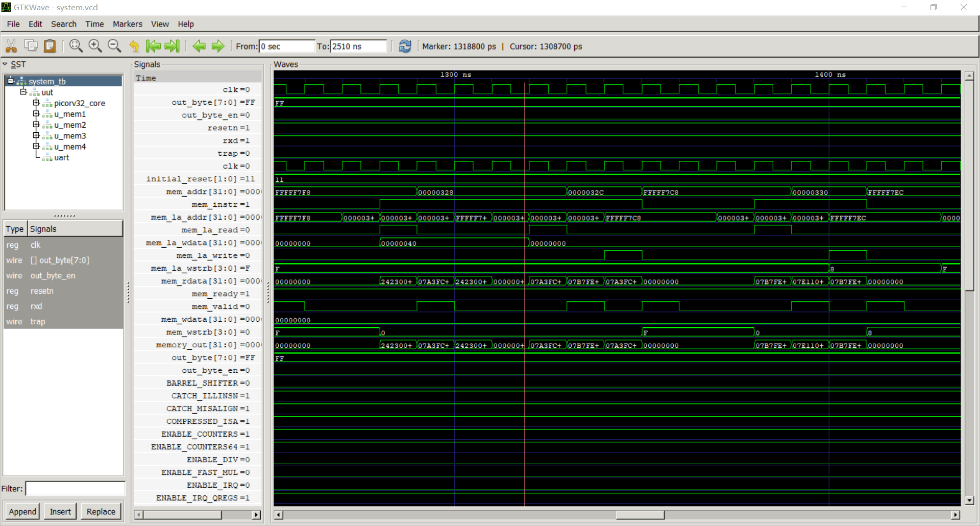Select the trap wire in list

click(x=63, y=321)
